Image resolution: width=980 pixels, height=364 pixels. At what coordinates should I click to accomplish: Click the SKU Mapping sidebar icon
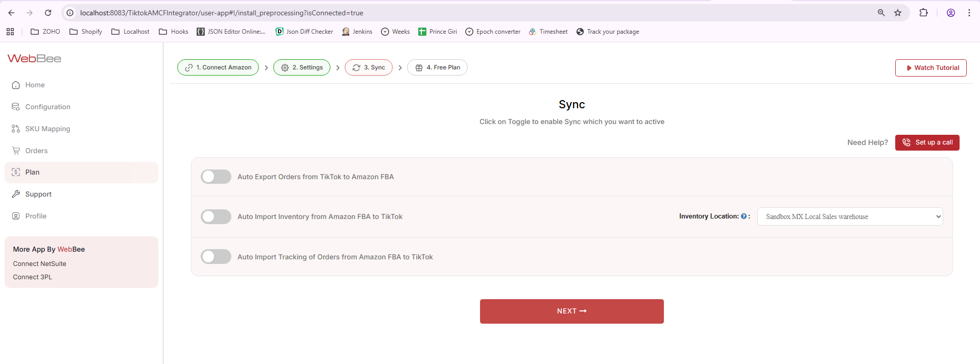pyautogui.click(x=16, y=129)
